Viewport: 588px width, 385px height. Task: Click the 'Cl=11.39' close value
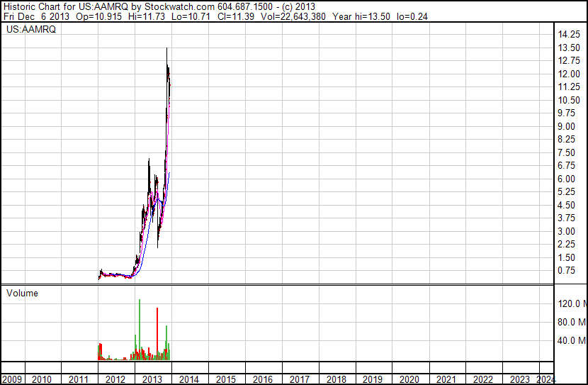(235, 16)
